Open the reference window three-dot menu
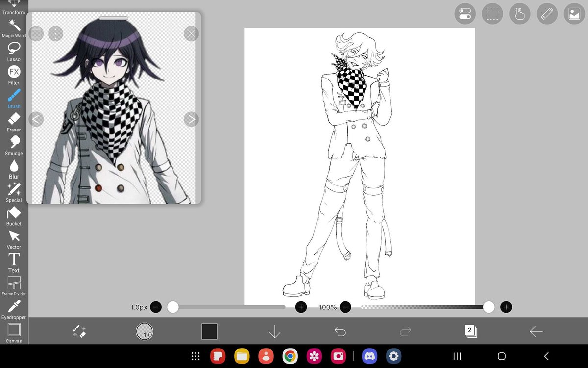 (x=56, y=33)
